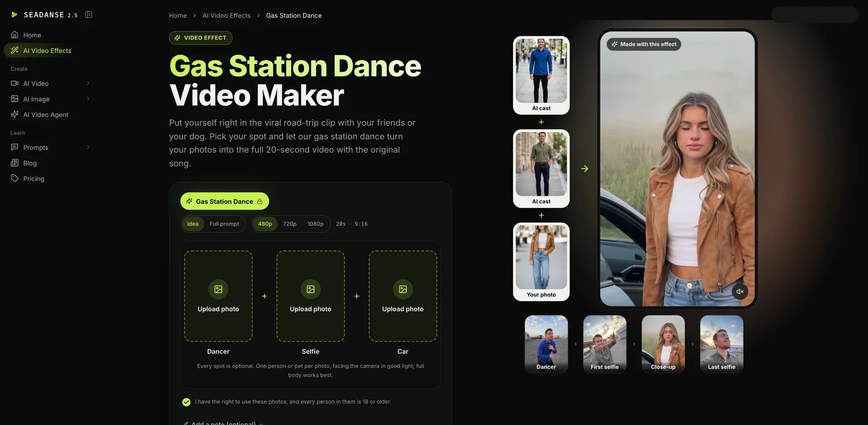Toggle the photo rights consent checkbox
This screenshot has width=868, height=425.
(186, 402)
